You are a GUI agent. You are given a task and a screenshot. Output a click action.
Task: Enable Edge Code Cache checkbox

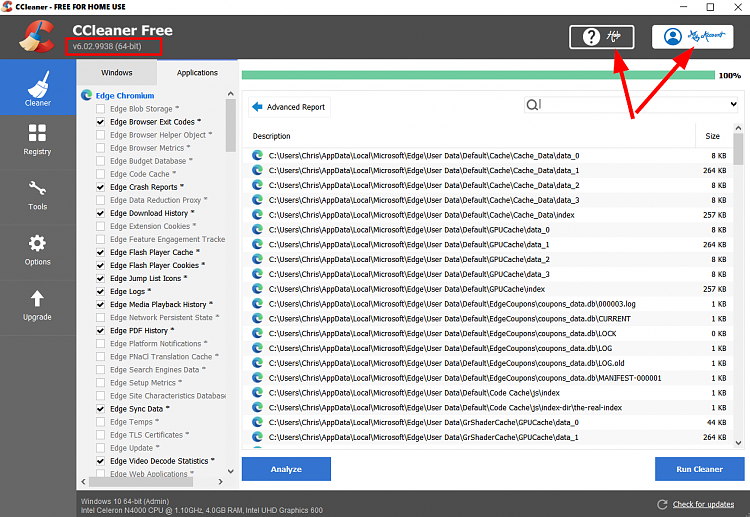pyautogui.click(x=100, y=174)
